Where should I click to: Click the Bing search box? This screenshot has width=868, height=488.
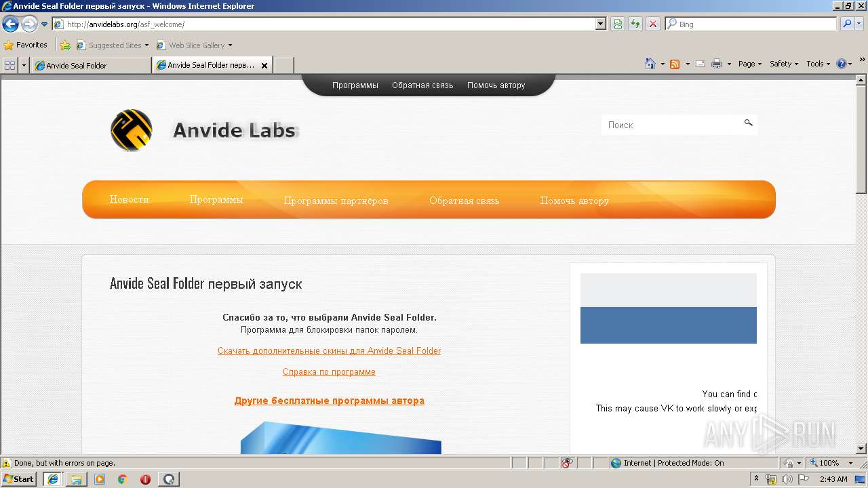(x=751, y=24)
